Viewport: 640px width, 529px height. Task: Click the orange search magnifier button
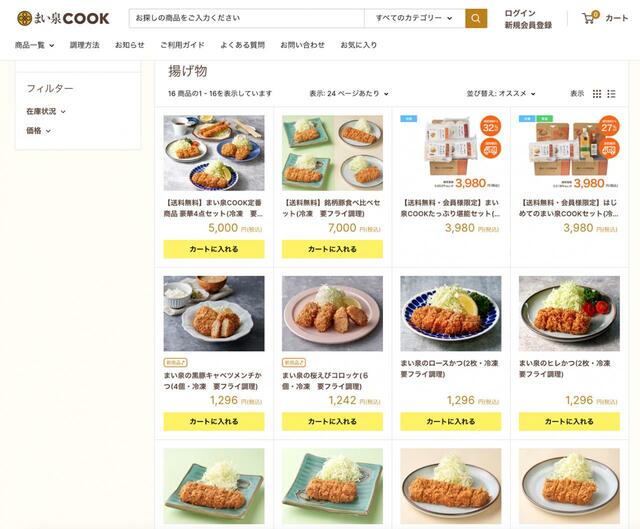(476, 18)
